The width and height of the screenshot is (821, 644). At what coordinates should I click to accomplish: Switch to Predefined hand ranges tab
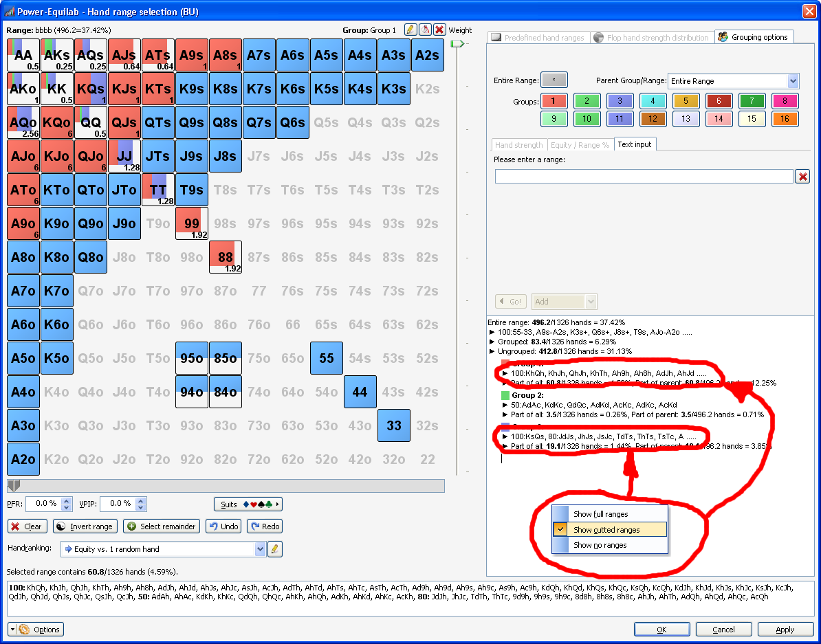(539, 38)
